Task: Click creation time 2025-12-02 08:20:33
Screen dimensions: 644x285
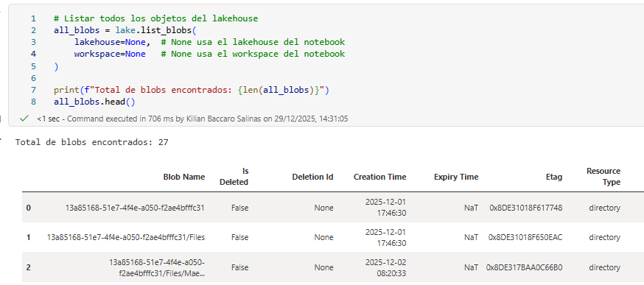Action: (385, 267)
